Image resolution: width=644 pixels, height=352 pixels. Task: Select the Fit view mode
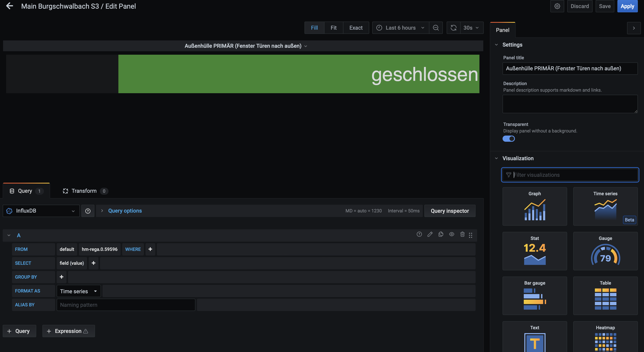(x=333, y=28)
